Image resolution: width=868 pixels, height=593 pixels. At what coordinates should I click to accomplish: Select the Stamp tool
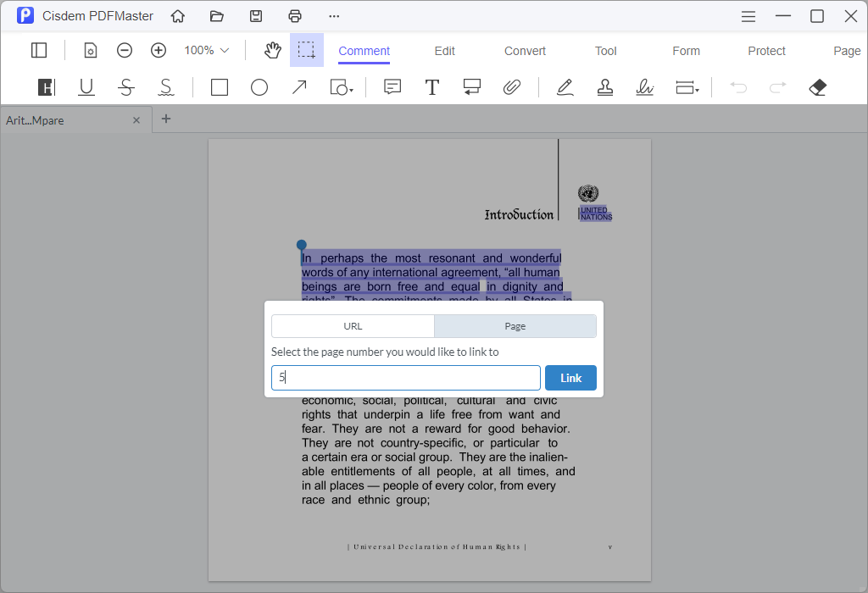(604, 86)
